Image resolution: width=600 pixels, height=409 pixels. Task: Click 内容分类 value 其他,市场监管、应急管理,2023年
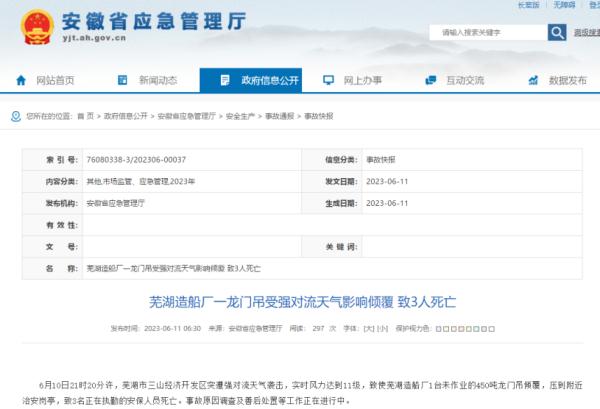coord(141,181)
